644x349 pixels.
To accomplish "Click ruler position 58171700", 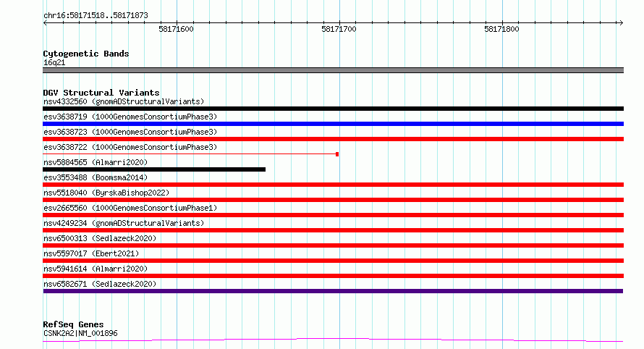I will (339, 29).
